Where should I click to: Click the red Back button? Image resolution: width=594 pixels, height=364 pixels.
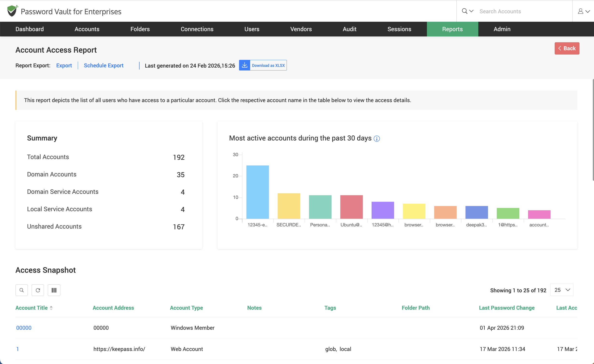(567, 48)
